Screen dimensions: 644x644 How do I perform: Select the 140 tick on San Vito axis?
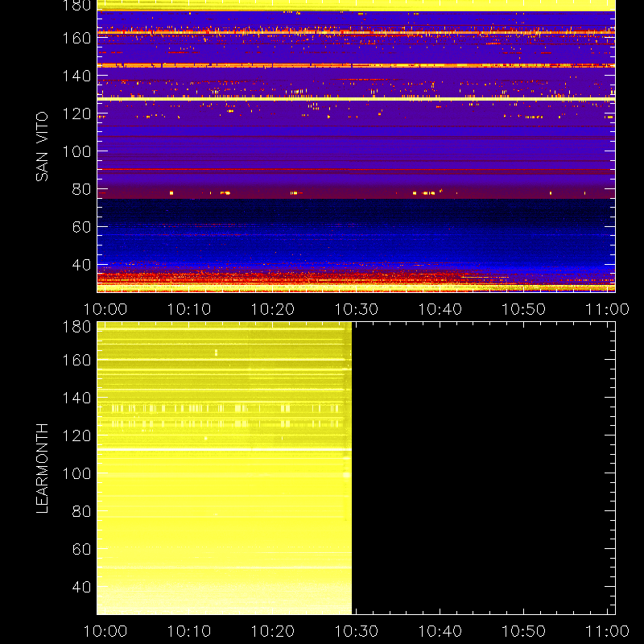tap(76, 76)
